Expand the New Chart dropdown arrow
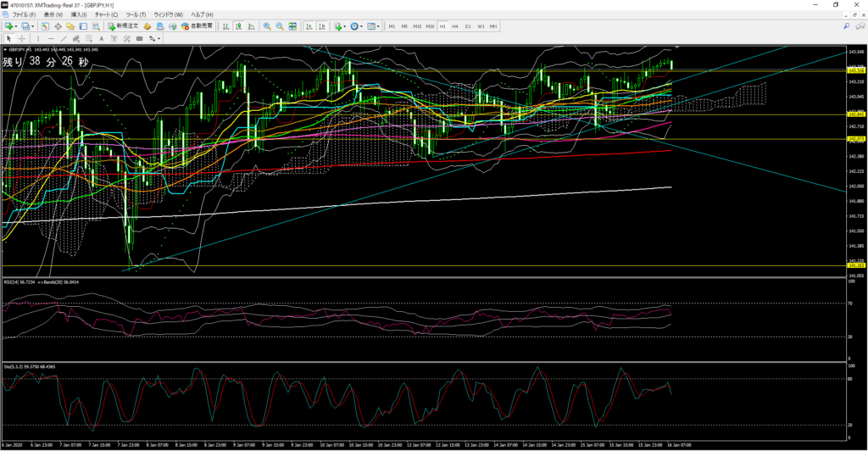 tap(16, 26)
